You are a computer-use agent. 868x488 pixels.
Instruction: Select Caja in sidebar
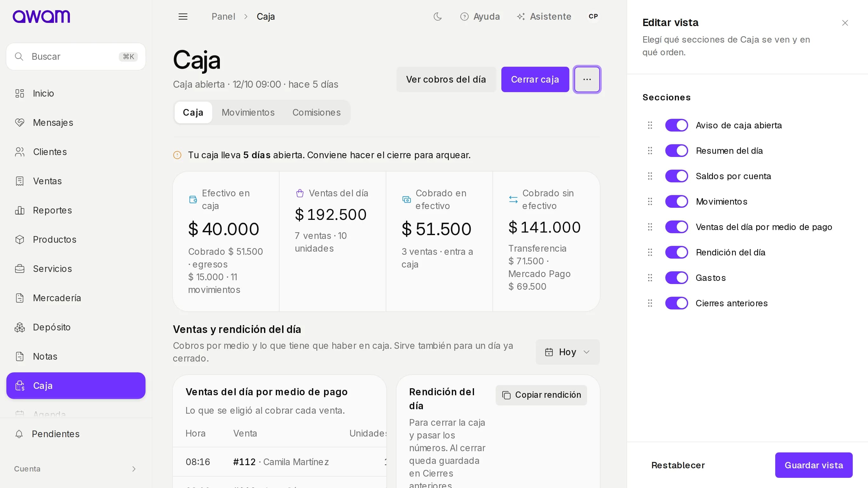(x=76, y=386)
